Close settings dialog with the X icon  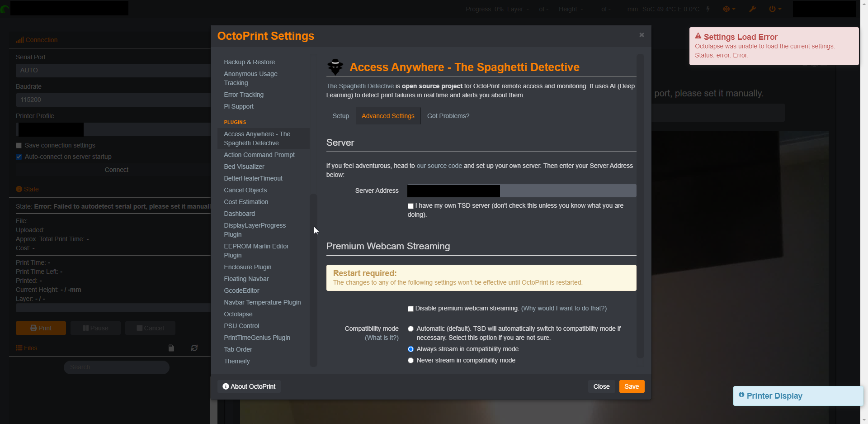click(x=642, y=35)
